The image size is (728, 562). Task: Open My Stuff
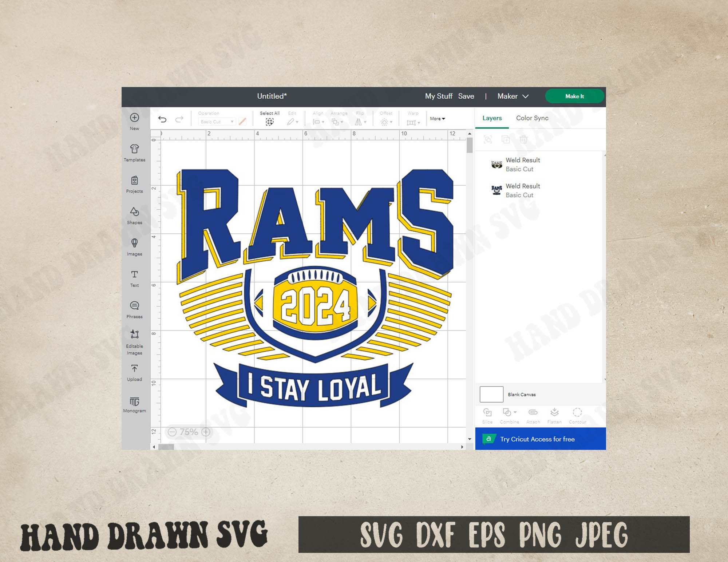pos(439,96)
